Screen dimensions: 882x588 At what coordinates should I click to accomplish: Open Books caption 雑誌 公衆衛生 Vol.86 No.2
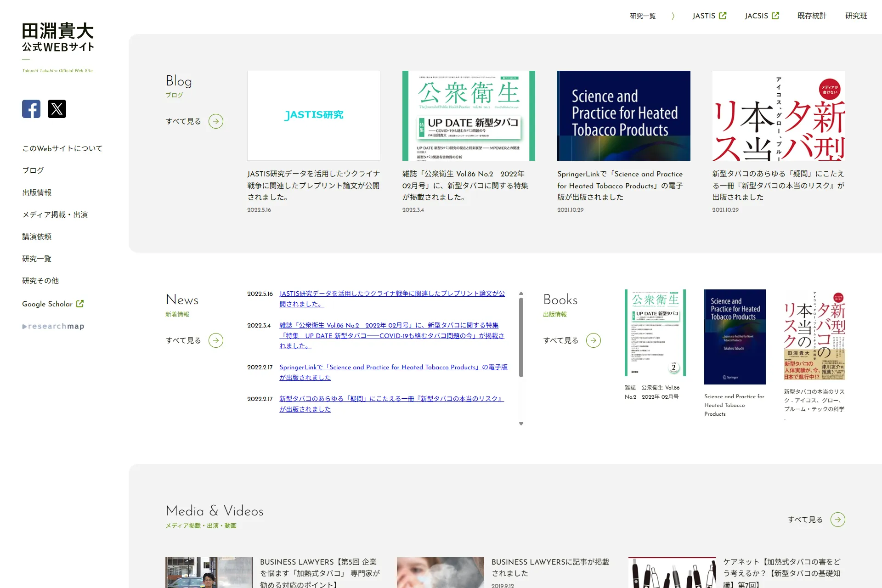click(x=652, y=392)
